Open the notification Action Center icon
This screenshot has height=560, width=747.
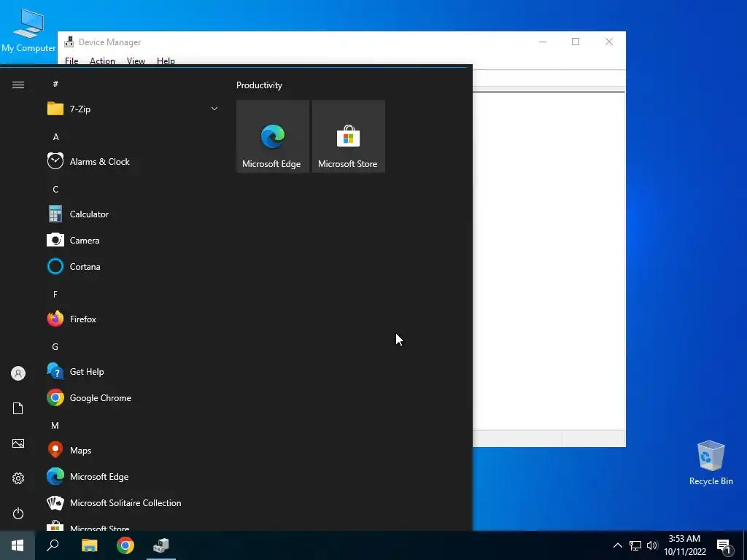[x=724, y=545]
